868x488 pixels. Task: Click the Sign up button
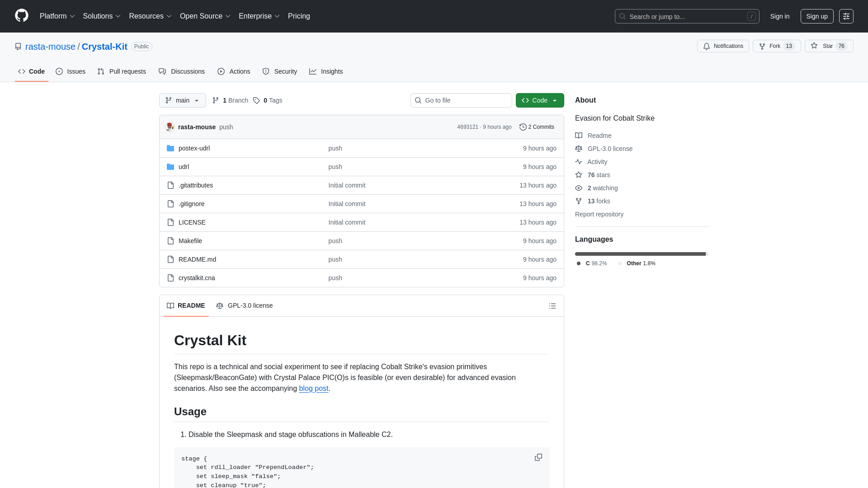click(x=816, y=16)
